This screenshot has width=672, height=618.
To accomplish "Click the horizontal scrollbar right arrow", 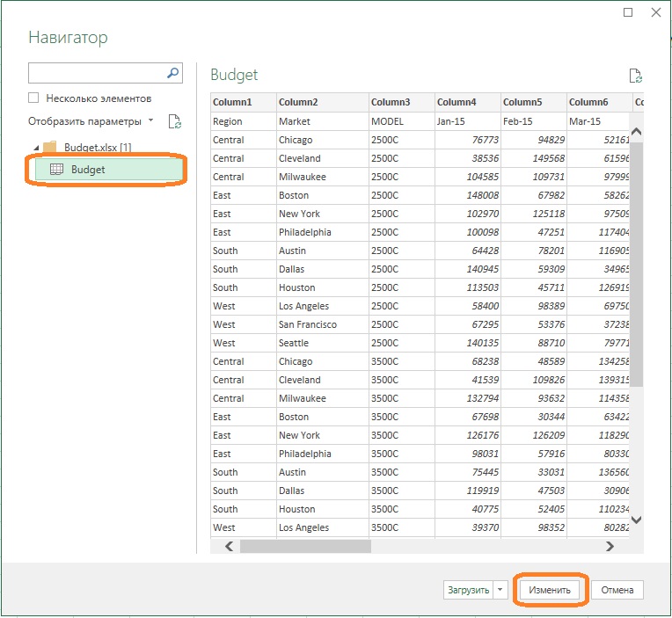I will (x=610, y=546).
